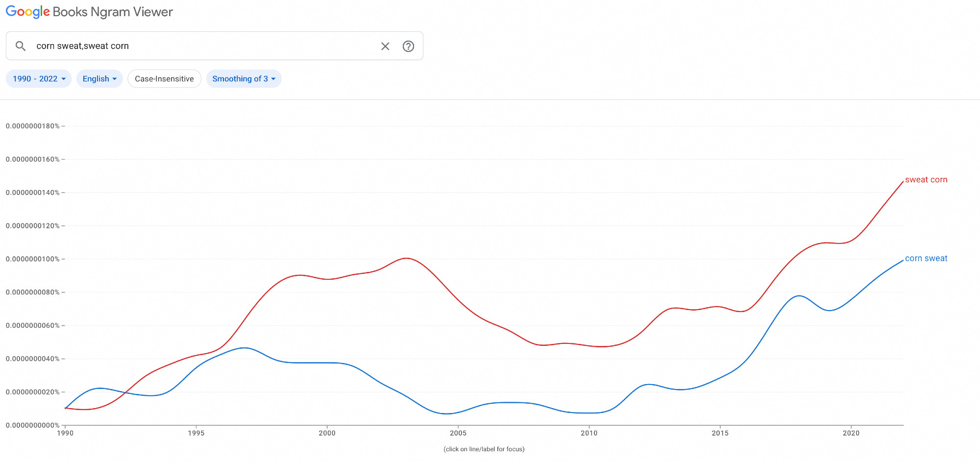Click the 0.0000000140% y-axis label
Viewport: 980px width, 462px height.
(32, 193)
